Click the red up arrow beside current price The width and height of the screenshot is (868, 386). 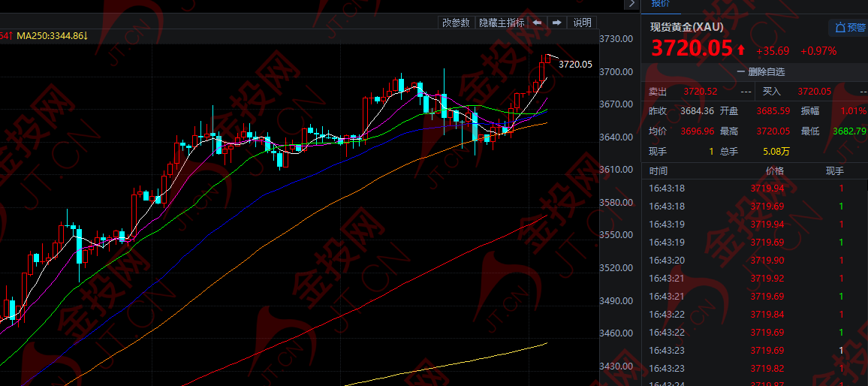point(741,50)
